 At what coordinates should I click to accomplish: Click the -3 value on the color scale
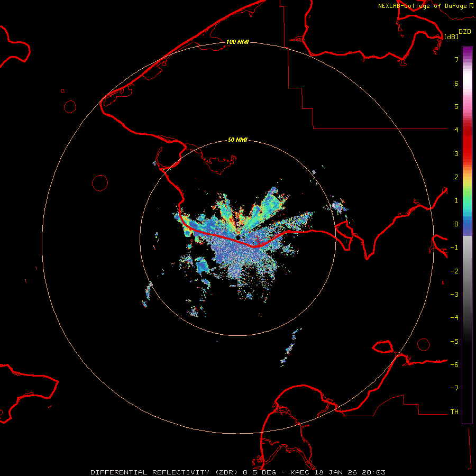[454, 295]
